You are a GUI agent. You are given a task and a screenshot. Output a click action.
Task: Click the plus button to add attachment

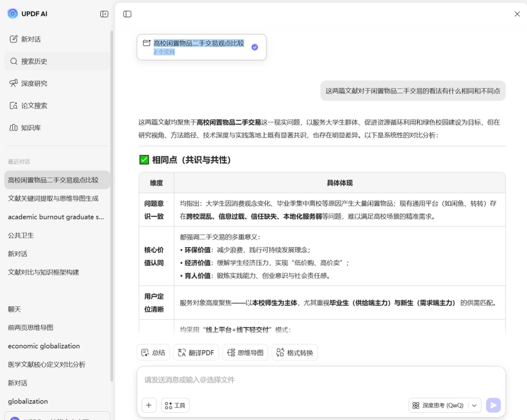coord(149,405)
